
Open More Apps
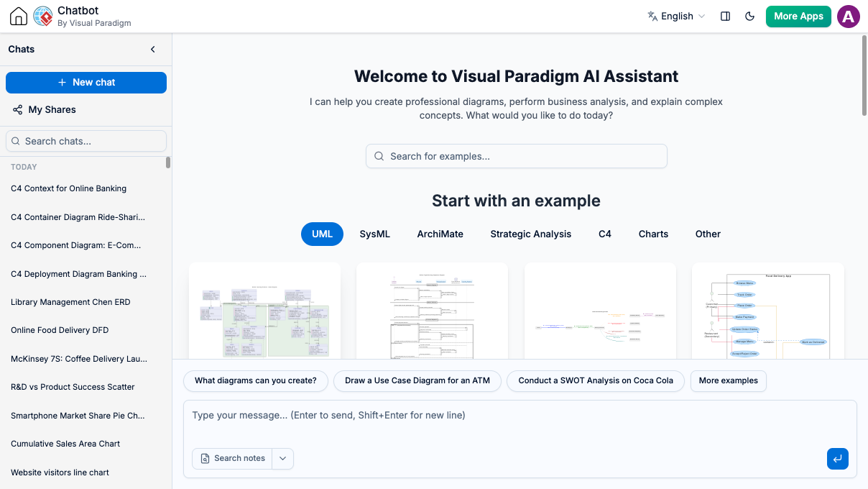(x=798, y=17)
